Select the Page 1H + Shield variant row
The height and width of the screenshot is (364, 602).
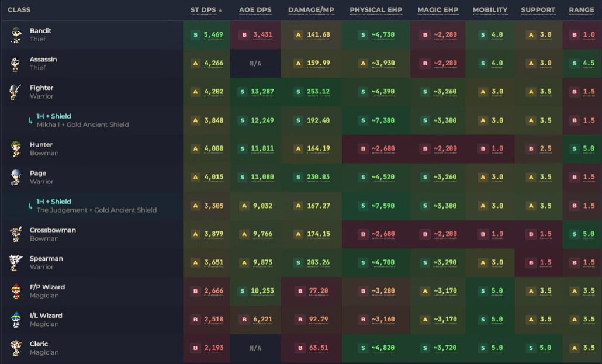(x=301, y=206)
